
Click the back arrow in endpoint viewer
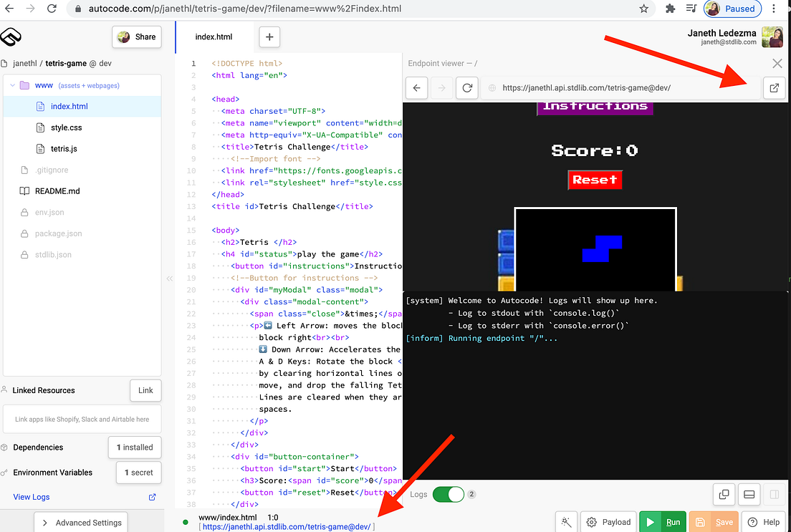click(x=416, y=88)
